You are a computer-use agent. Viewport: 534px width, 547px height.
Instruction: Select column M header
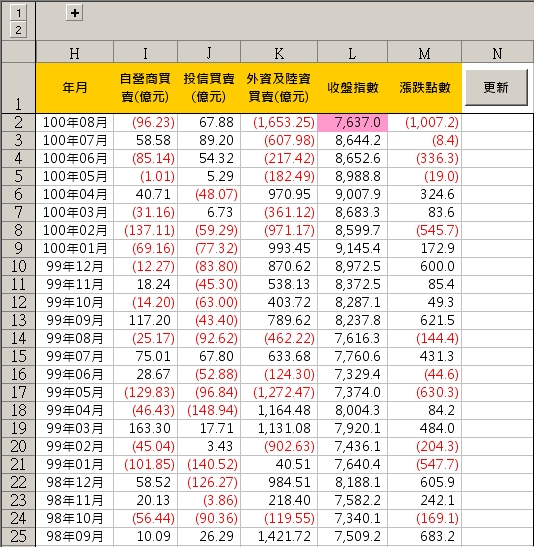click(424, 52)
